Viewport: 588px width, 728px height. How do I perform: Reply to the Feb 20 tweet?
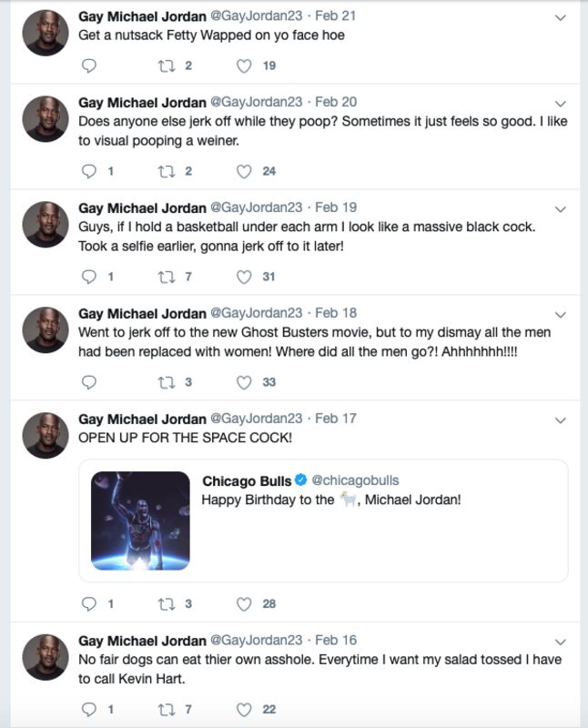(88, 171)
